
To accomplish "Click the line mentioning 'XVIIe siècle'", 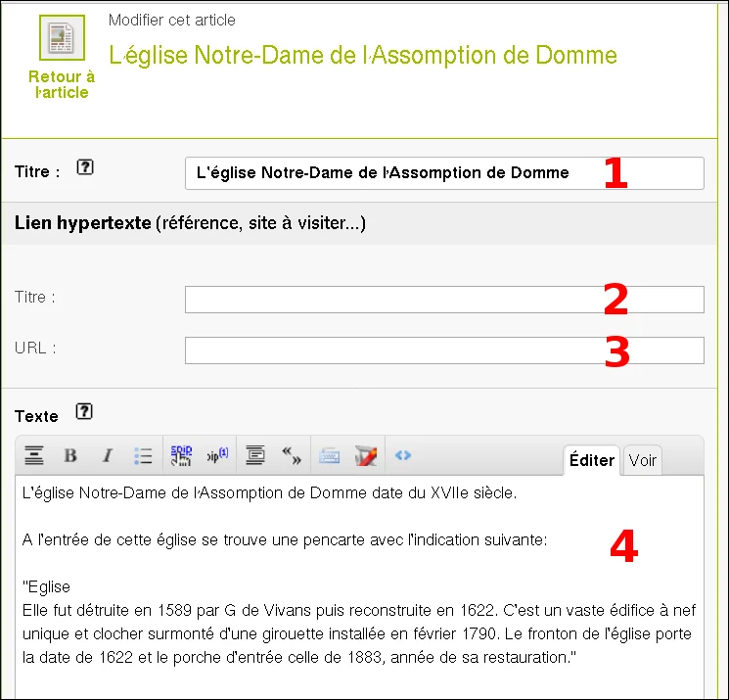I will (270, 493).
